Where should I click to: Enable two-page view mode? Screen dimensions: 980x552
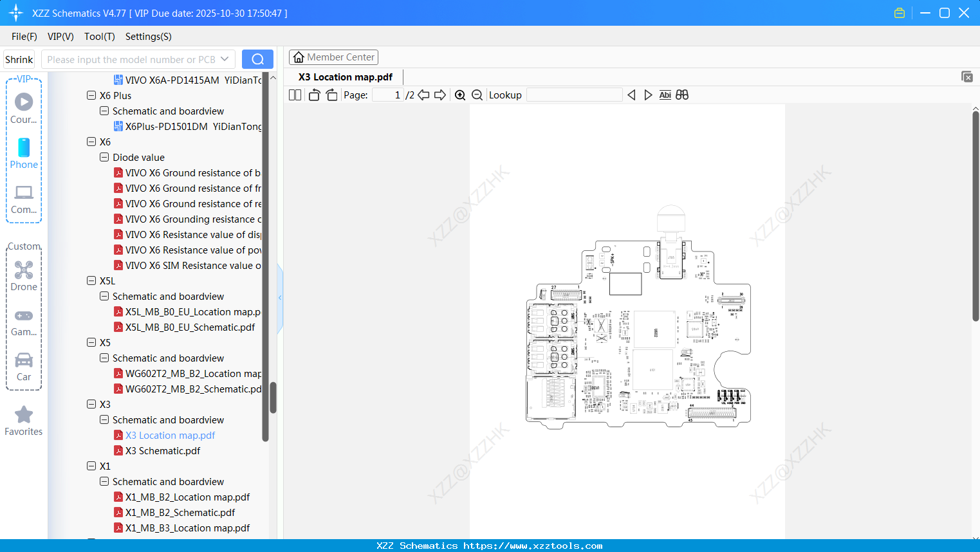click(x=294, y=95)
